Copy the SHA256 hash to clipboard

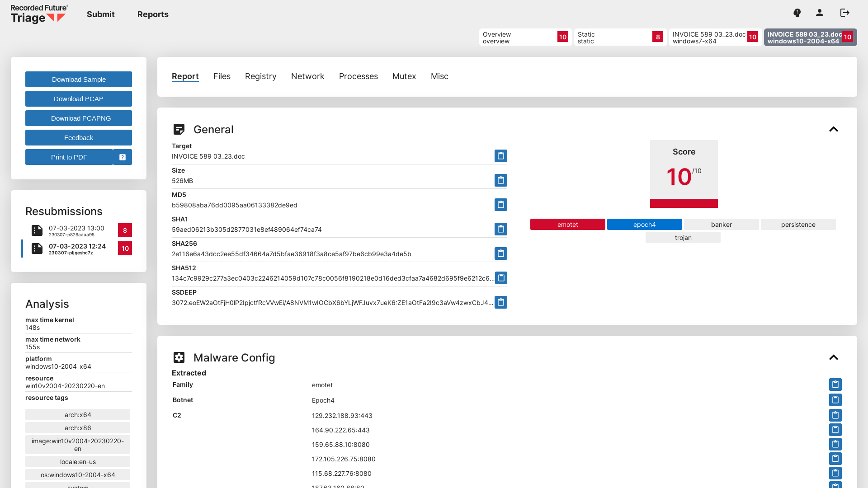[500, 253]
